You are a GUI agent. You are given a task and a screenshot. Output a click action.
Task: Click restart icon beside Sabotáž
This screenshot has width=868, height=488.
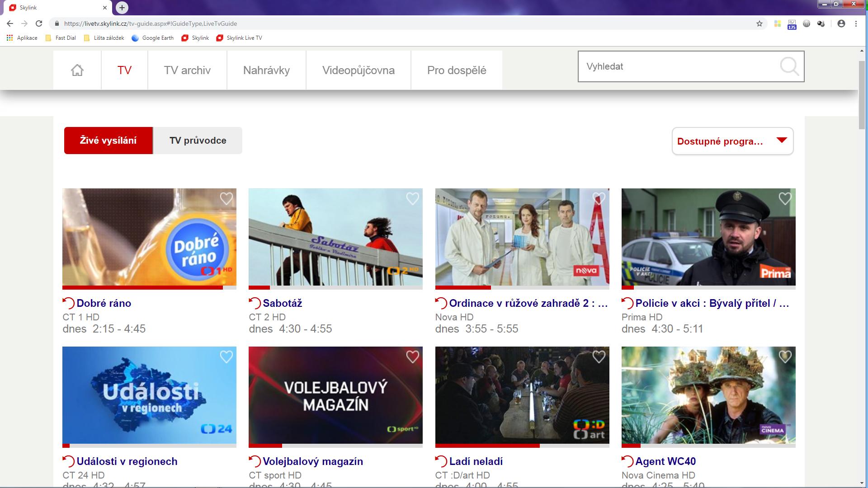click(255, 303)
